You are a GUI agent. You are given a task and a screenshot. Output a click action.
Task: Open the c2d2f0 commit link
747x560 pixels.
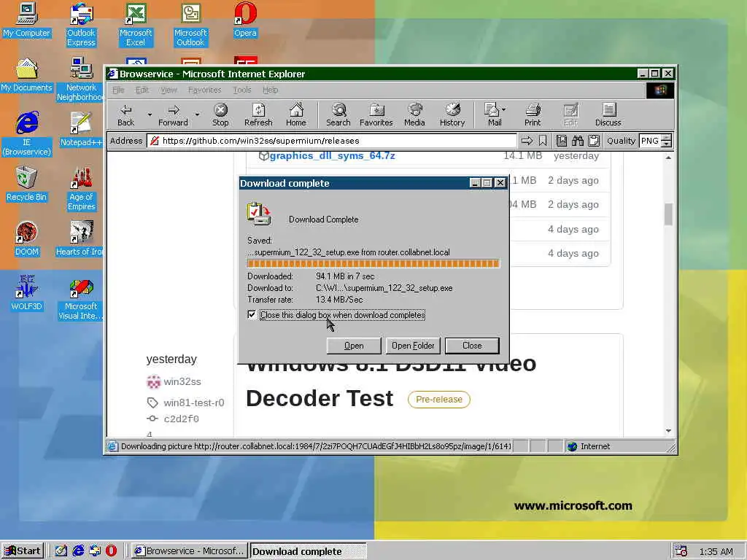tap(182, 419)
